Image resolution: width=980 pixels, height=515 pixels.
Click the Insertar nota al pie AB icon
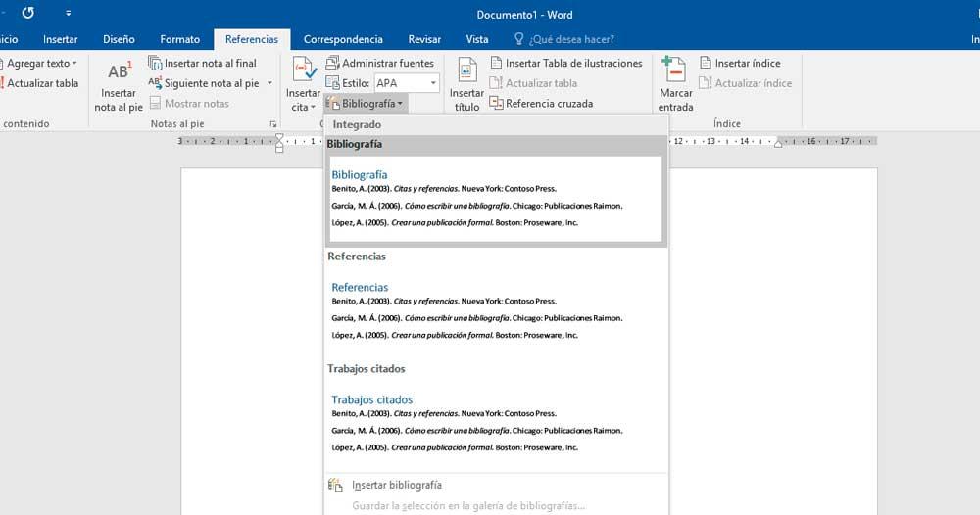(x=119, y=70)
